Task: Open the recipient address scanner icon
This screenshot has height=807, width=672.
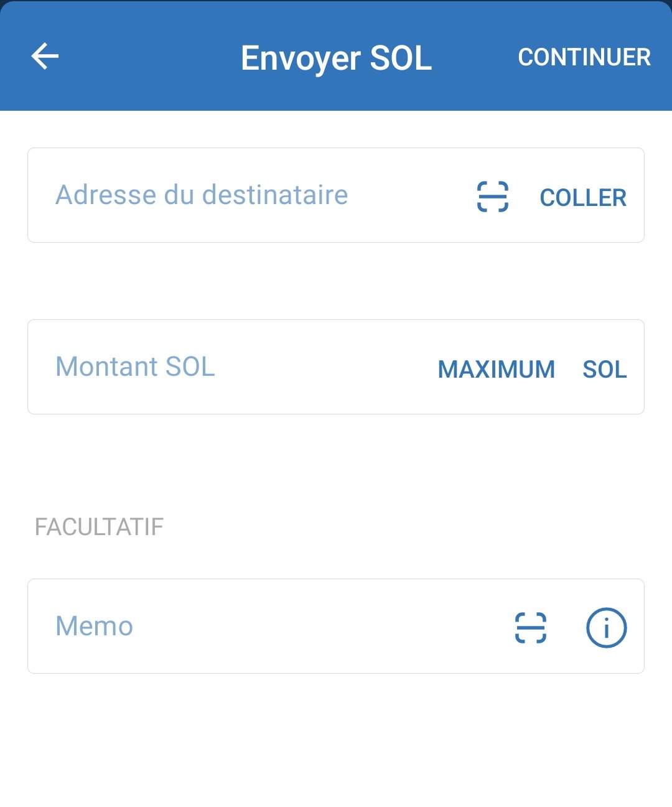Action: pos(492,197)
